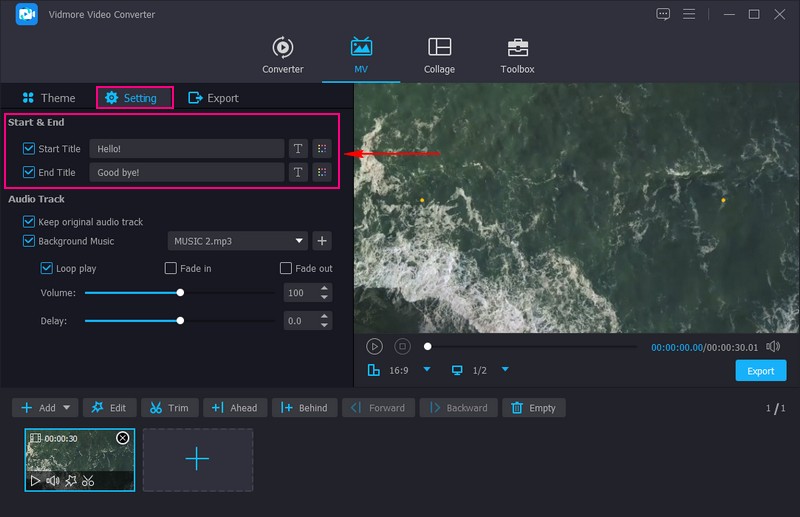Click the blue Export button
The image size is (800, 517).
[760, 371]
